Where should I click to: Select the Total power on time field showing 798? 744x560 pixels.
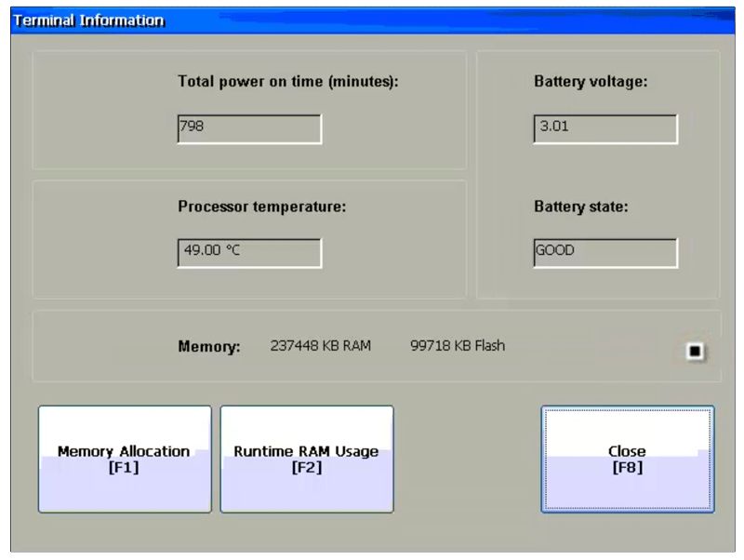(x=248, y=128)
